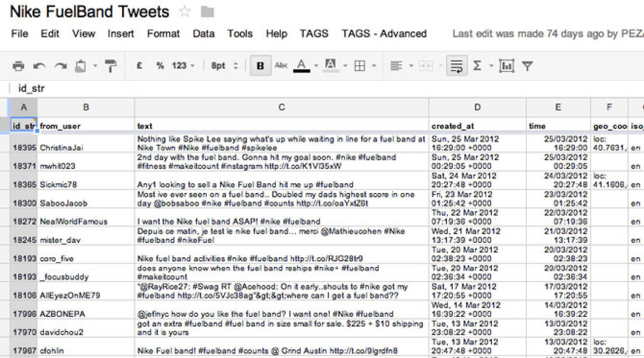Click the Sigma functions icon
This screenshot has height=358, width=644.
(x=477, y=66)
